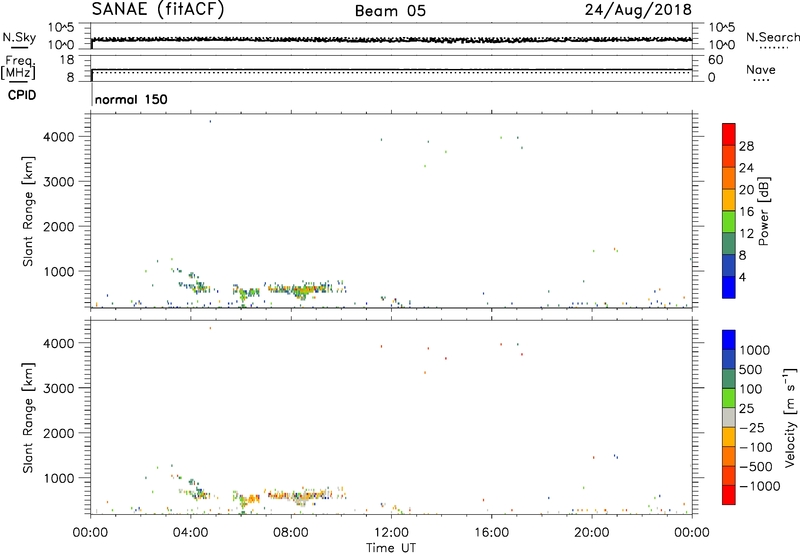Image resolution: width=800 pixels, height=554 pixels.
Task: Click the CPID label
Action: click(x=22, y=95)
